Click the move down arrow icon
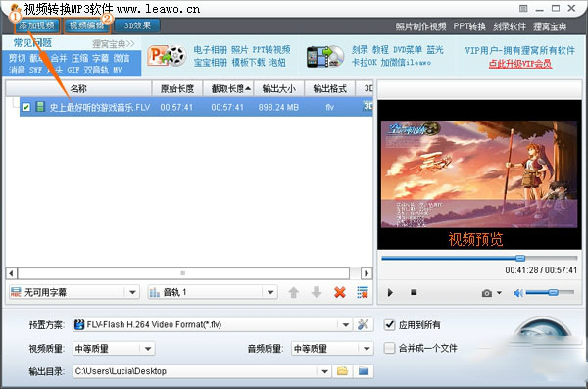This screenshot has height=389, width=588. [317, 292]
